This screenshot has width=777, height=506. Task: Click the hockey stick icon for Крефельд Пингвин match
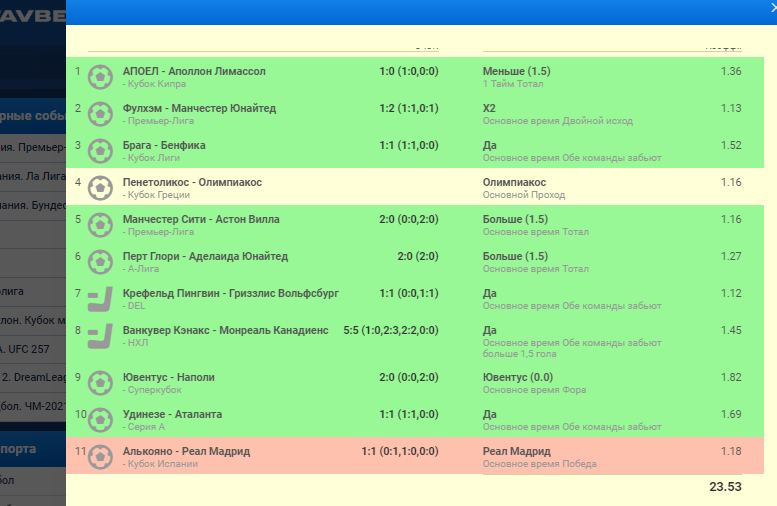click(99, 298)
